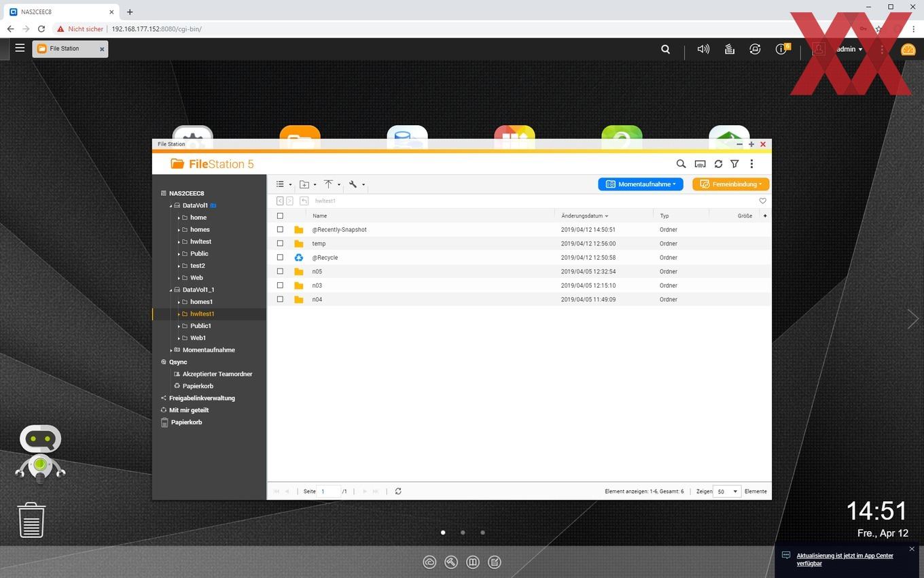
Task: Click the myQNAPcloud icon in bottom dock
Action: (429, 562)
